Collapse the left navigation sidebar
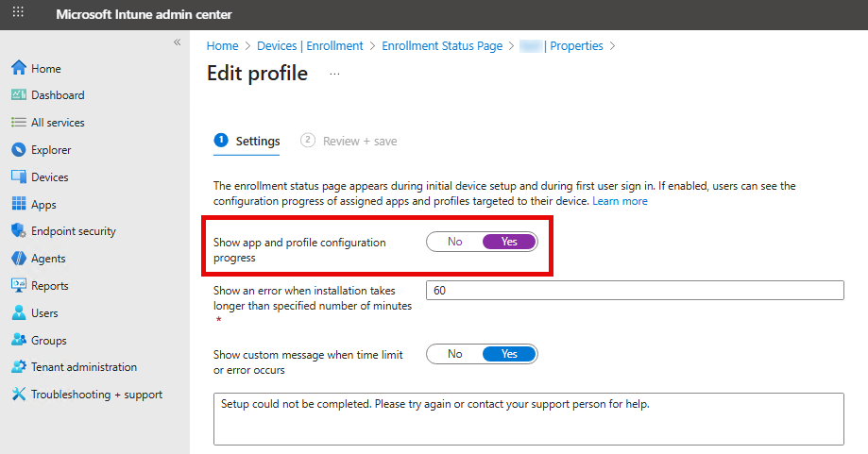Image resolution: width=868 pixels, height=454 pixels. (x=178, y=42)
